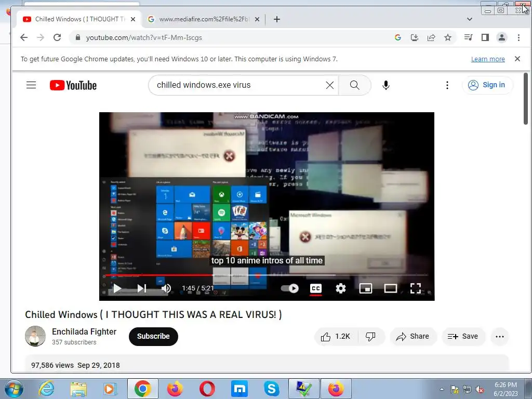Viewport: 532px width, 399px height.
Task: Open Learn more link in update notice
Action: click(x=488, y=59)
